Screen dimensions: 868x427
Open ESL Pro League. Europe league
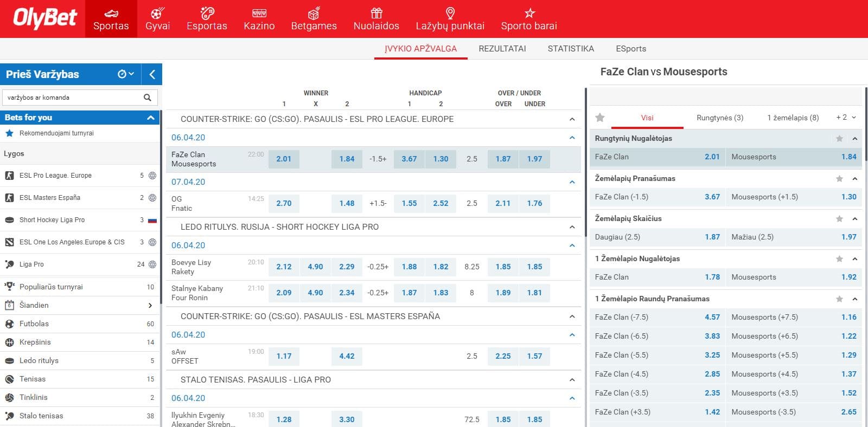tap(80, 176)
